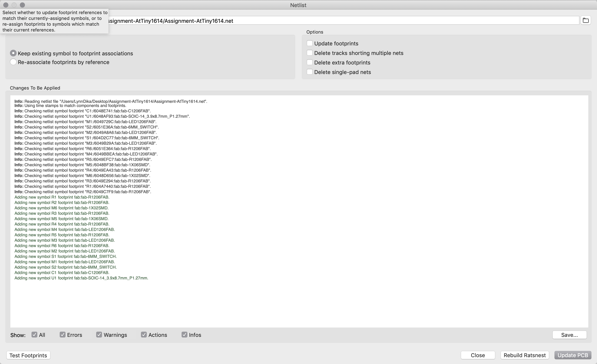
Task: Click 'Adding new symbol R1' line
Action: coord(62,197)
